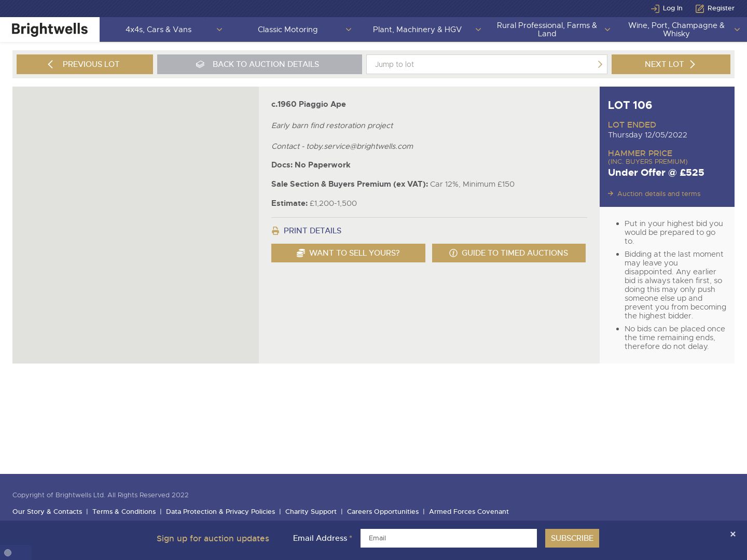Click the Register link text
Screen dimensions: 747x560
tap(721, 8)
